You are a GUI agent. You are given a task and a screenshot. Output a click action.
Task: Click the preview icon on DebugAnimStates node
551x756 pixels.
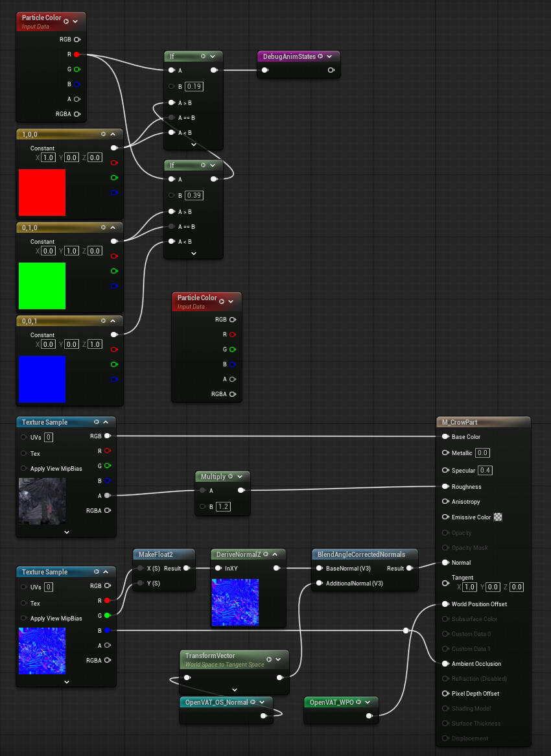(x=320, y=56)
